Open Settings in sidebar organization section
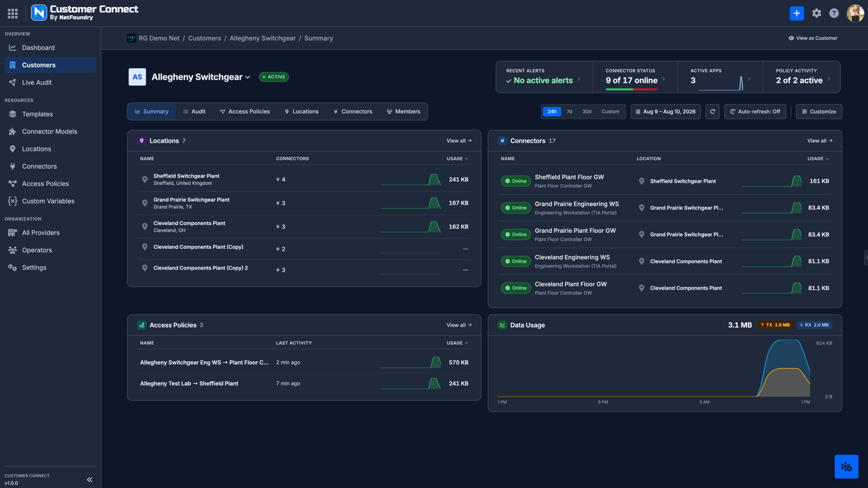 [50, 267]
